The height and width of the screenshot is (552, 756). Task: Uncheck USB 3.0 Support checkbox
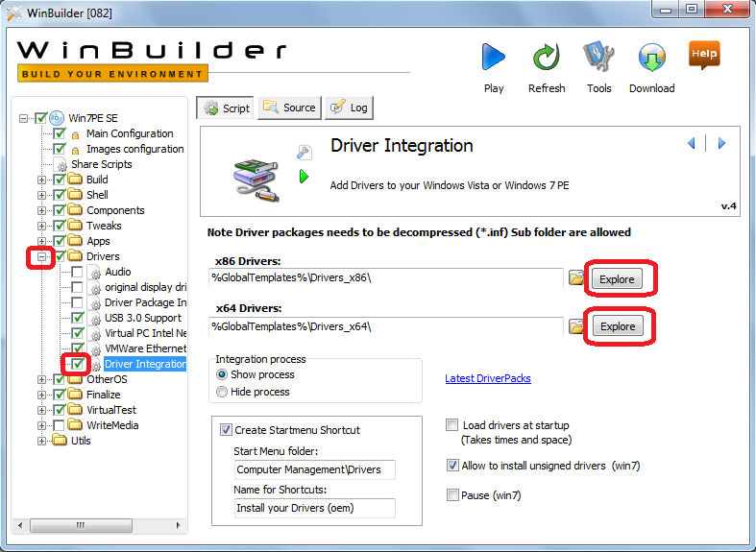tap(77, 318)
